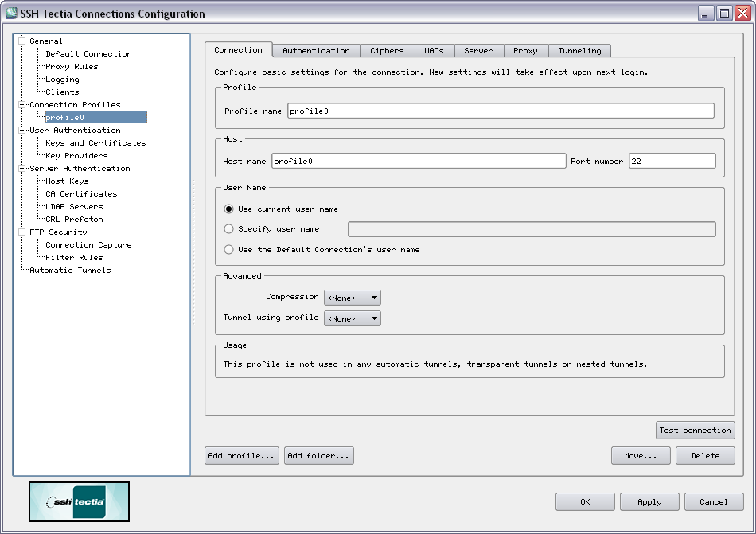
Task: Apply the current settings
Action: (x=649, y=501)
